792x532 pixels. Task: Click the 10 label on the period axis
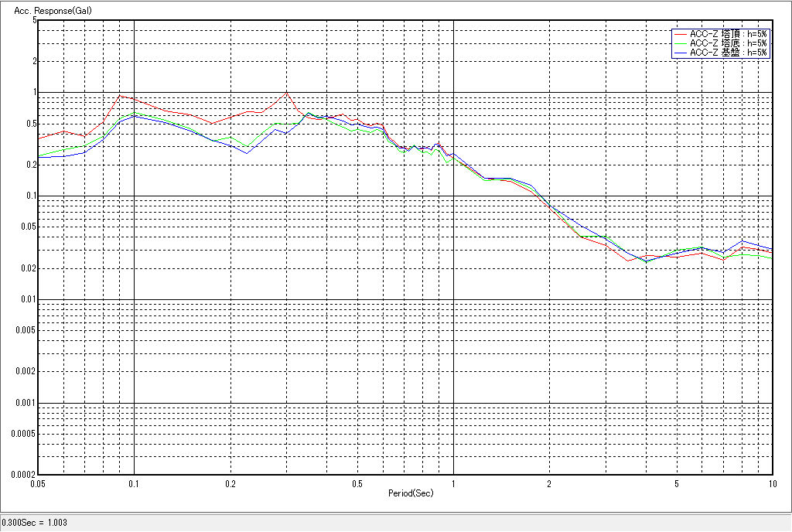click(772, 483)
